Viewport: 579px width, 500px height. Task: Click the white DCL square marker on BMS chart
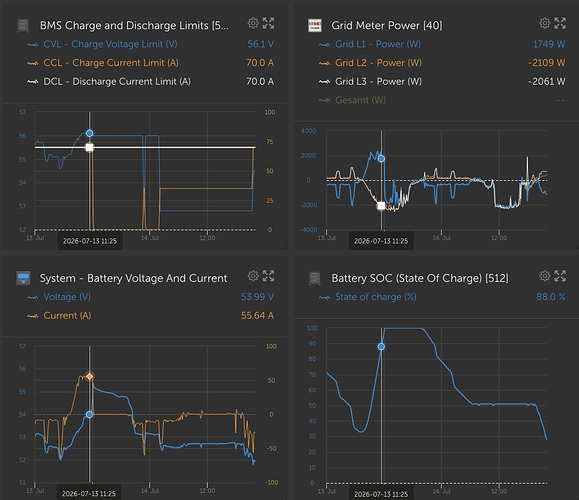pyautogui.click(x=89, y=147)
